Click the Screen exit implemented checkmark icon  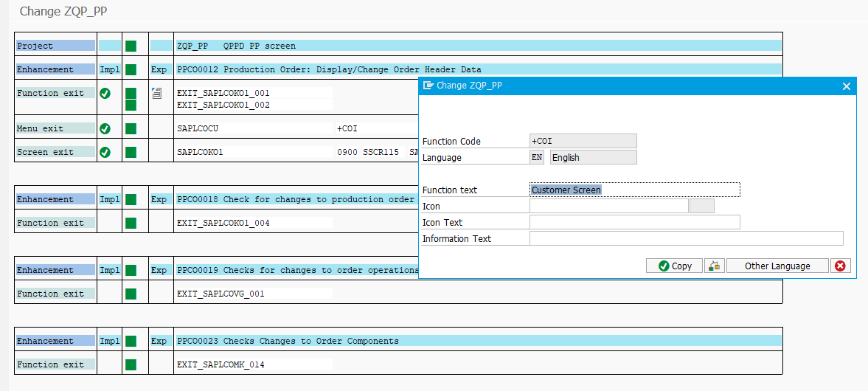[105, 152]
